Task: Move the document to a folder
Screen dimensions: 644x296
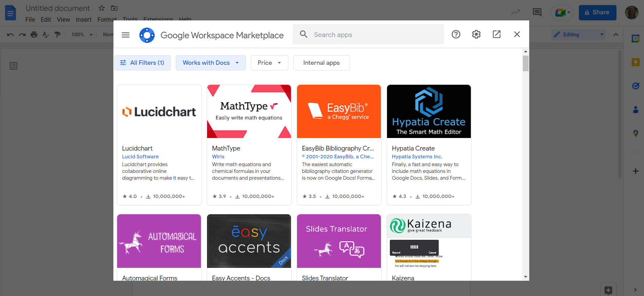Action: 114,8
